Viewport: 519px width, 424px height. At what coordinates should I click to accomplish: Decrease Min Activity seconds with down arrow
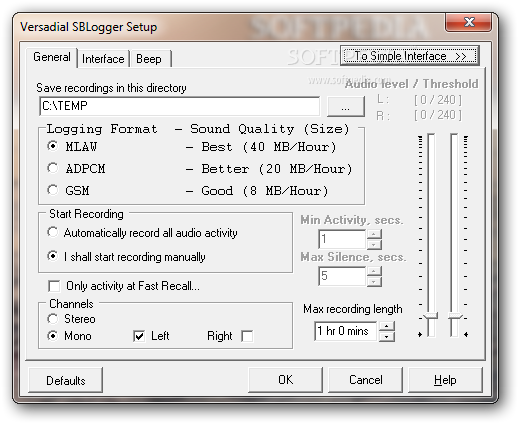click(374, 244)
